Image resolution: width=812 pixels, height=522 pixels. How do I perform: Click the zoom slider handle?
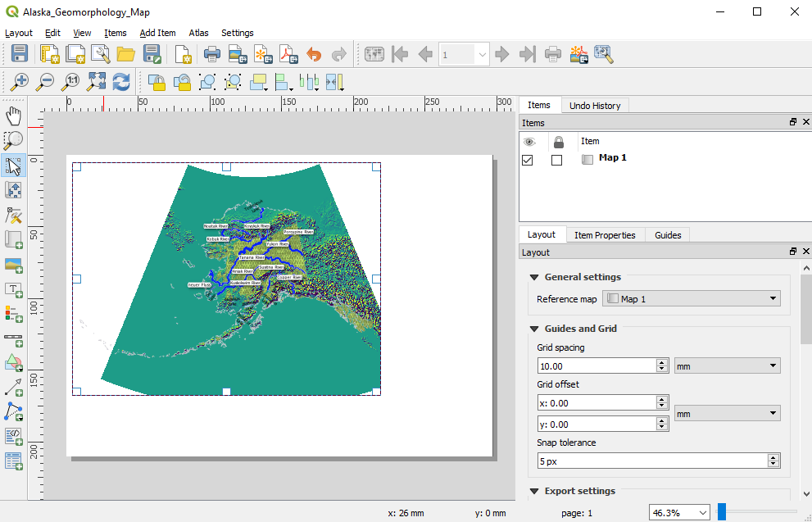click(722, 512)
